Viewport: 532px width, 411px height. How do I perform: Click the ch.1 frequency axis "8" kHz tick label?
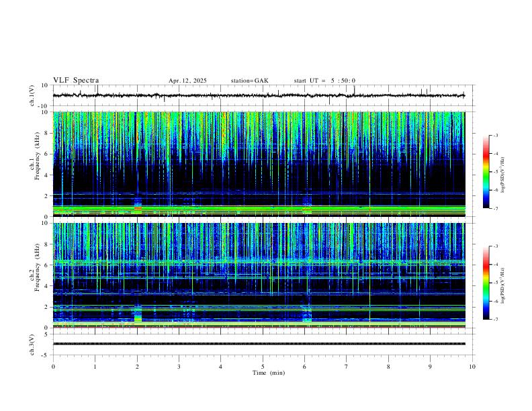point(46,133)
